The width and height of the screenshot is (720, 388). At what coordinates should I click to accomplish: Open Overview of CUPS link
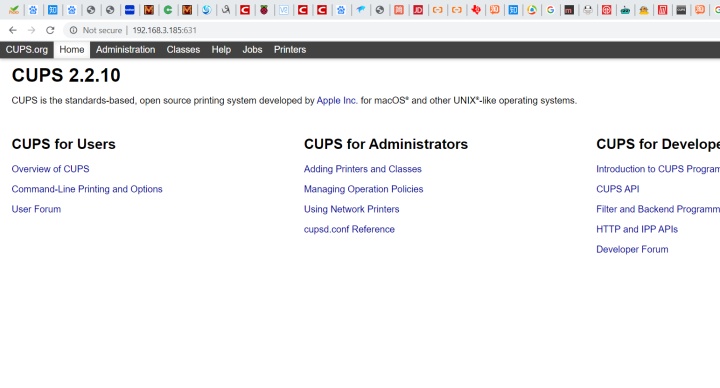pos(51,169)
